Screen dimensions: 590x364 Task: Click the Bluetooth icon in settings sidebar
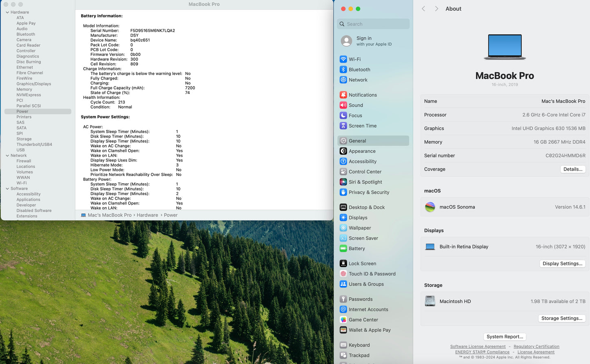(x=343, y=70)
